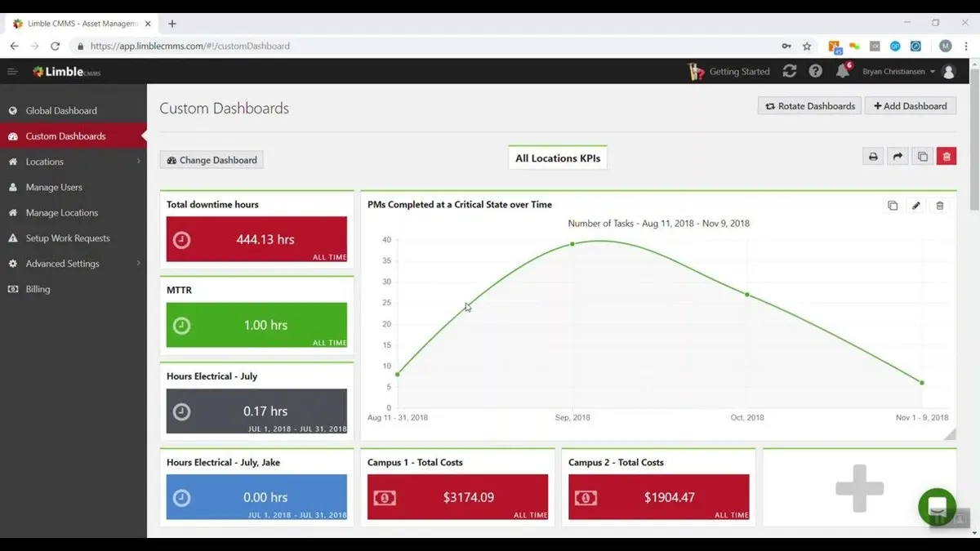Open the chat support bubble

pos(937,507)
